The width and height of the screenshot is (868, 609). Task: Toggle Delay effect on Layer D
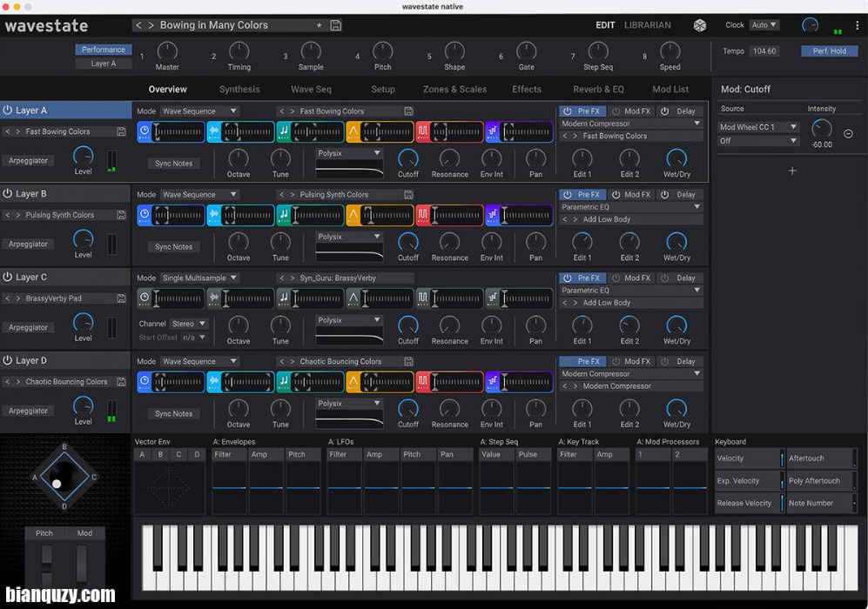[679, 362]
